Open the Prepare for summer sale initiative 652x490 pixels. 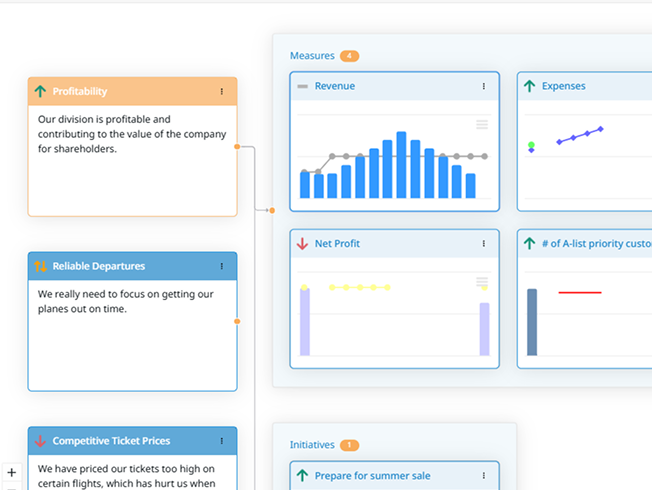point(373,475)
